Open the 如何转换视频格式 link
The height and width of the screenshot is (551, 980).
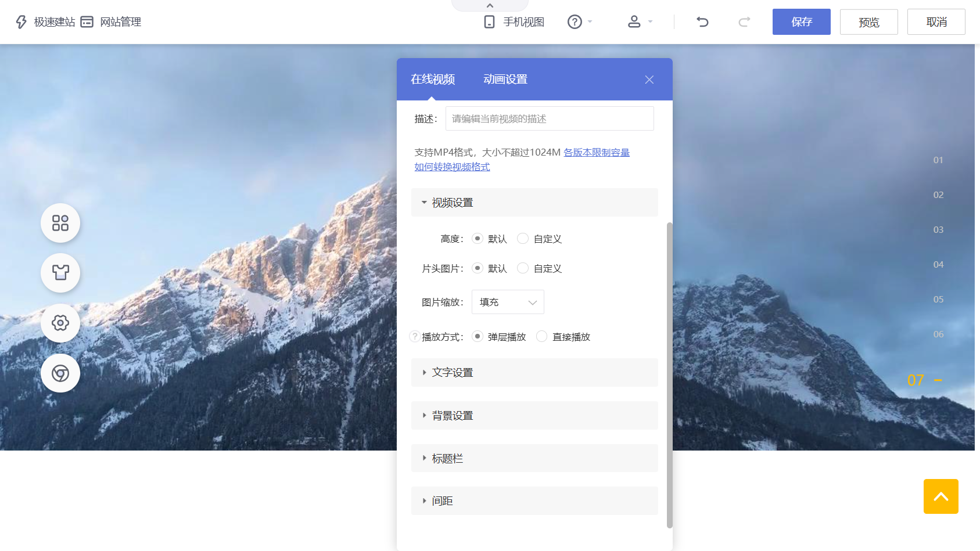point(452,167)
